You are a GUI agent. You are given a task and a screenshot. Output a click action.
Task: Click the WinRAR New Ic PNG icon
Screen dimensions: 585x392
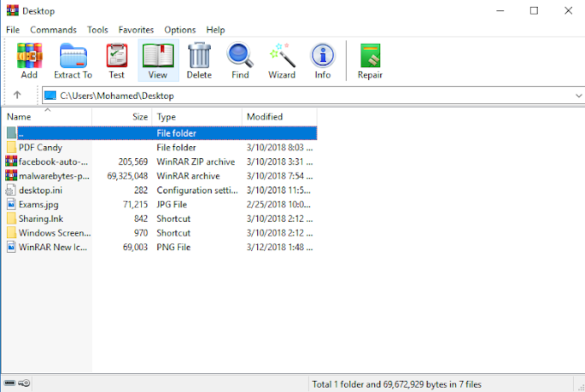click(x=11, y=247)
